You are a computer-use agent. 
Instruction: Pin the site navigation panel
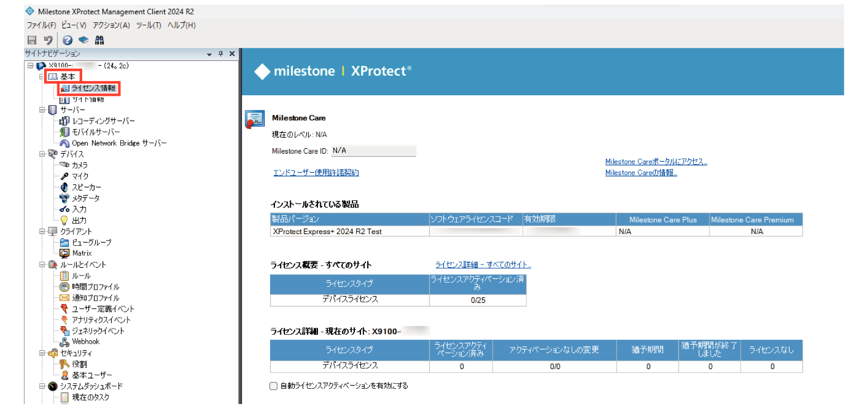[x=221, y=54]
